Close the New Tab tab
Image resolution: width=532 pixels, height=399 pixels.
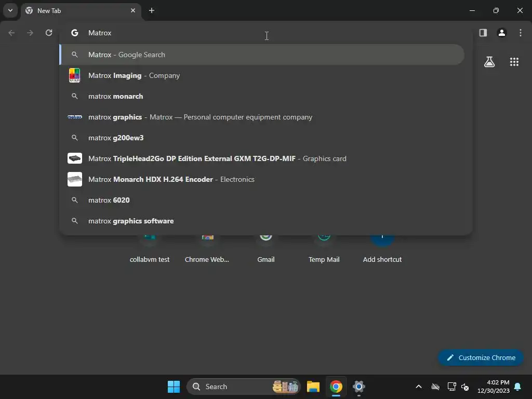(133, 10)
